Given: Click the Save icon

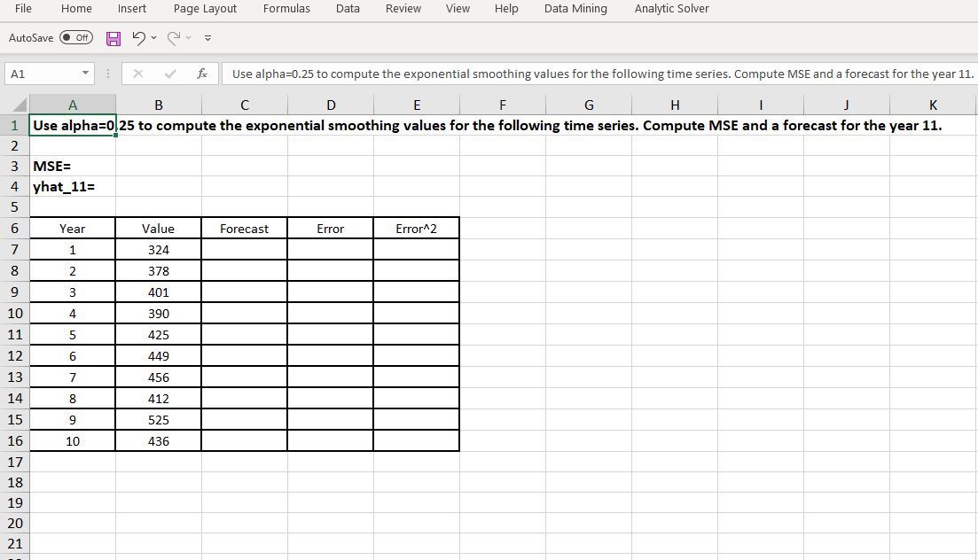Looking at the screenshot, I should [x=113, y=39].
